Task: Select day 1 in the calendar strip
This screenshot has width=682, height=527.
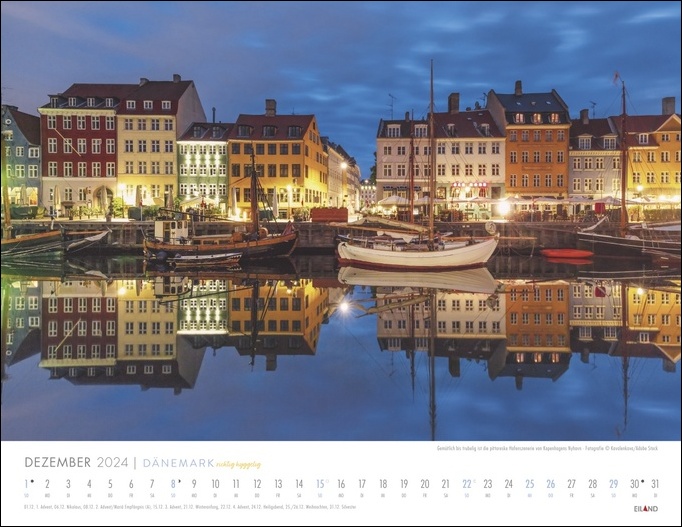Action: pos(27,484)
